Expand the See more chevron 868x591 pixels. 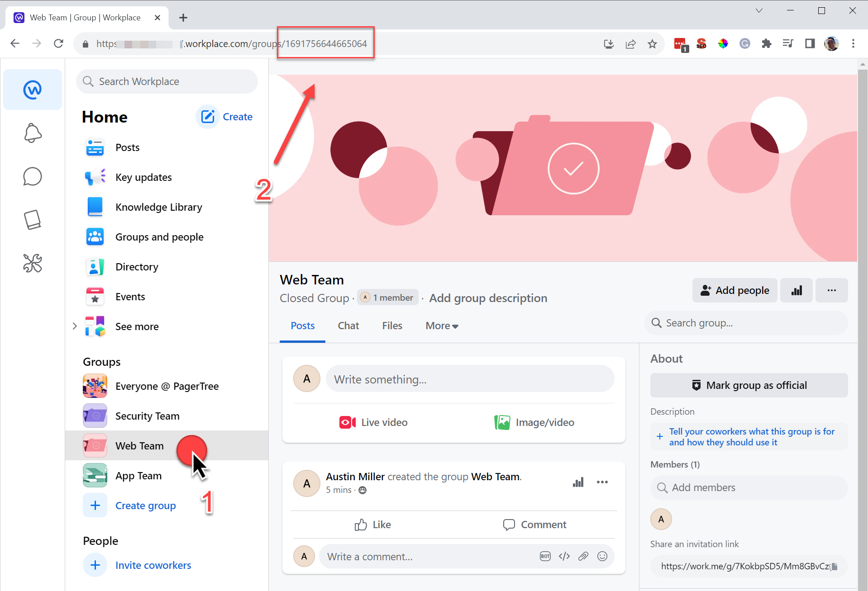tap(75, 326)
